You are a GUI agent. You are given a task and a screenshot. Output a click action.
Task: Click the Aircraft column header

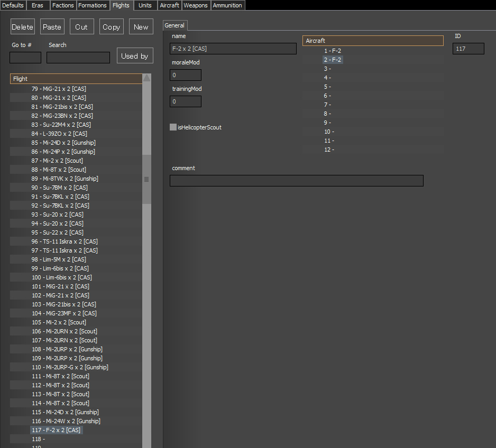click(373, 41)
